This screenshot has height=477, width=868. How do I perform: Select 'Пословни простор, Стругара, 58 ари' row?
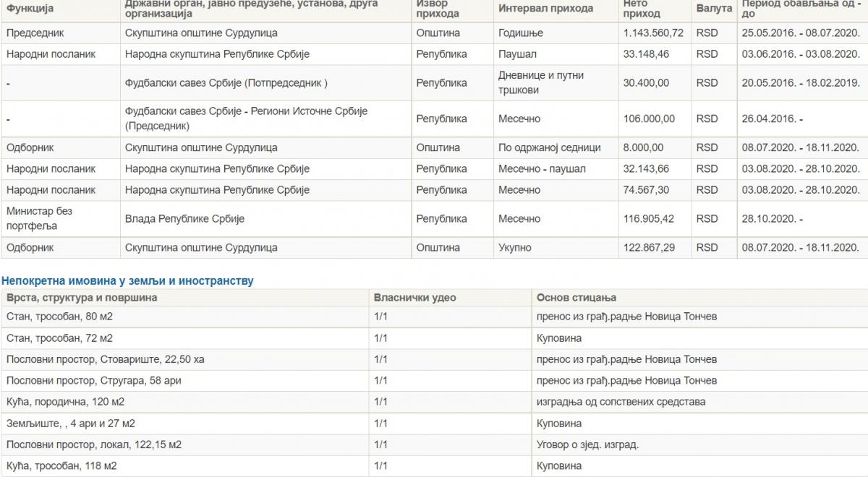coord(434,380)
